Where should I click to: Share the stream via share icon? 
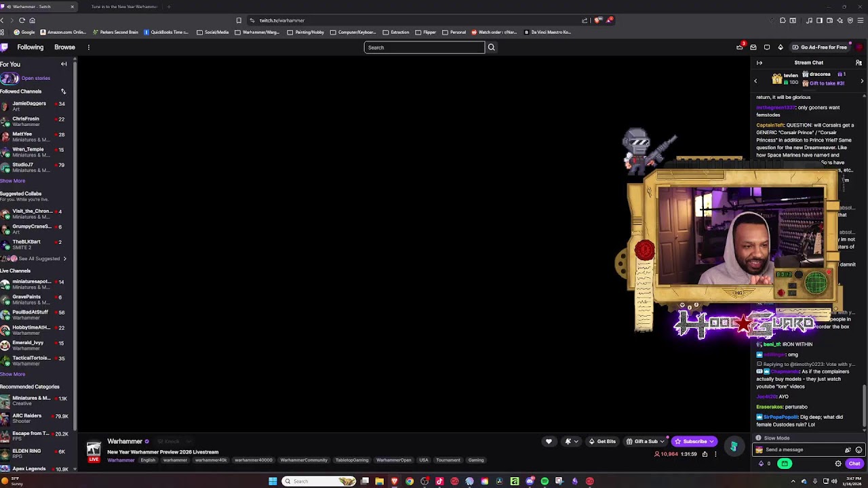click(x=705, y=454)
